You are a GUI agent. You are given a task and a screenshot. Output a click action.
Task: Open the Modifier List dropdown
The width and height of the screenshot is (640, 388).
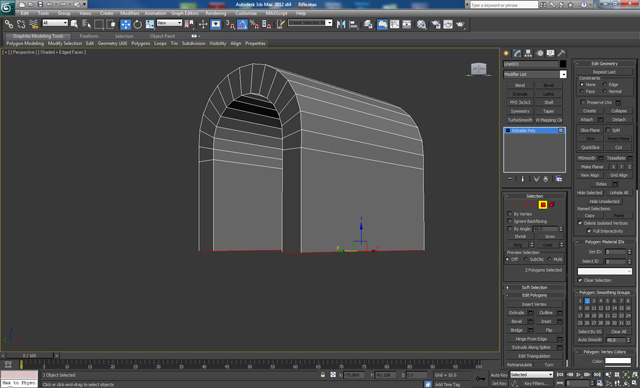tap(535, 74)
